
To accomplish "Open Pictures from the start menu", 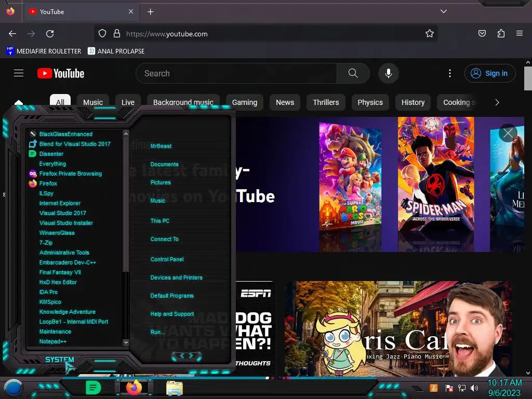I will [x=161, y=182].
